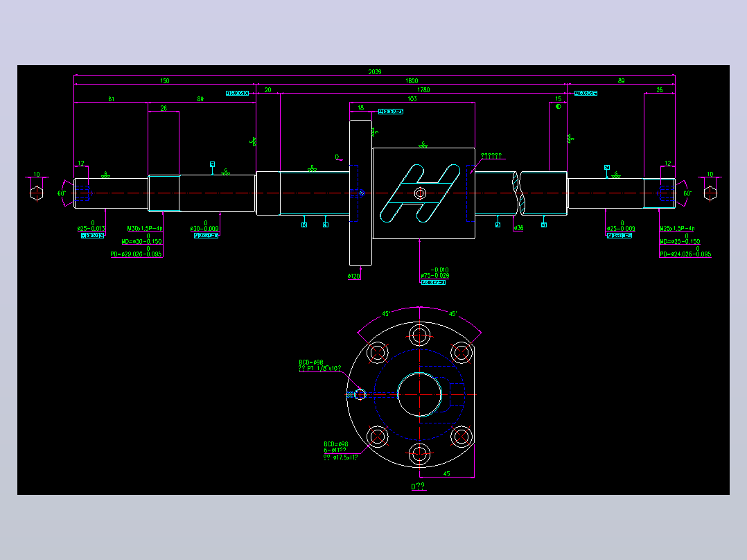This screenshot has height=560, width=747.
Task: Click the ø30-0.009 journal diameter label
Action: coord(204,229)
